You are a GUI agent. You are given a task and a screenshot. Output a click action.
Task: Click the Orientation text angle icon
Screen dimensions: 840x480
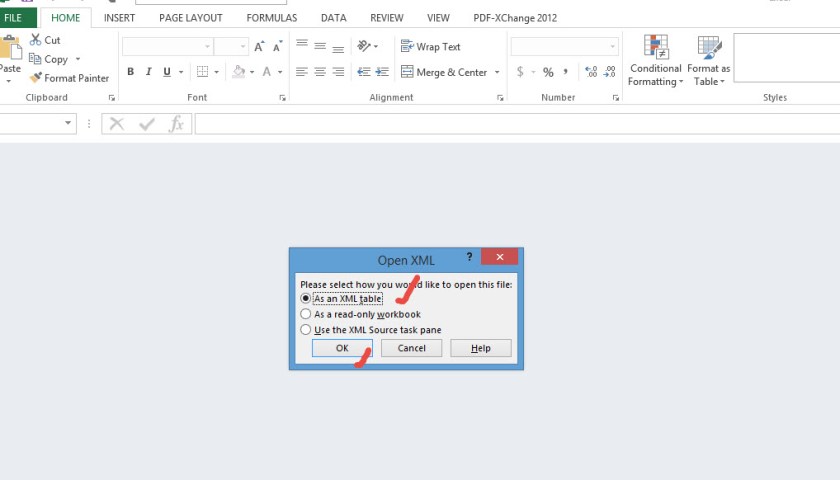point(364,46)
